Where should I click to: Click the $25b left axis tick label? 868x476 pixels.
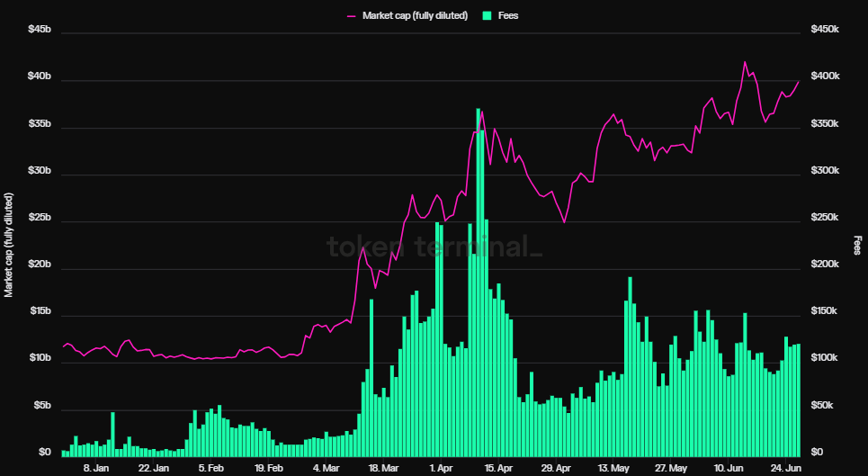coord(40,218)
